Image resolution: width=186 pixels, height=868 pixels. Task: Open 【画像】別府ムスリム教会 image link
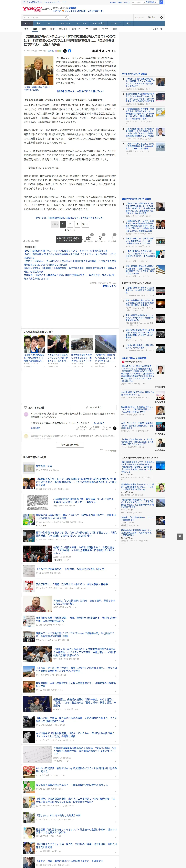click(x=81, y=91)
